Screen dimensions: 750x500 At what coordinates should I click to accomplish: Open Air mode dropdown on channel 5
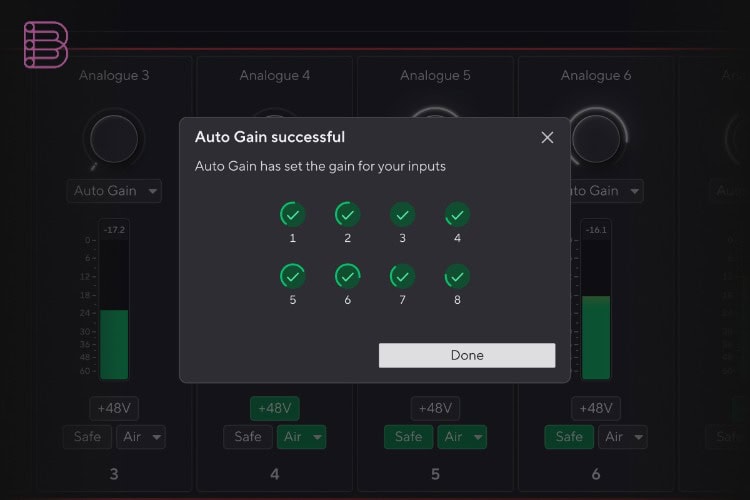coord(462,437)
